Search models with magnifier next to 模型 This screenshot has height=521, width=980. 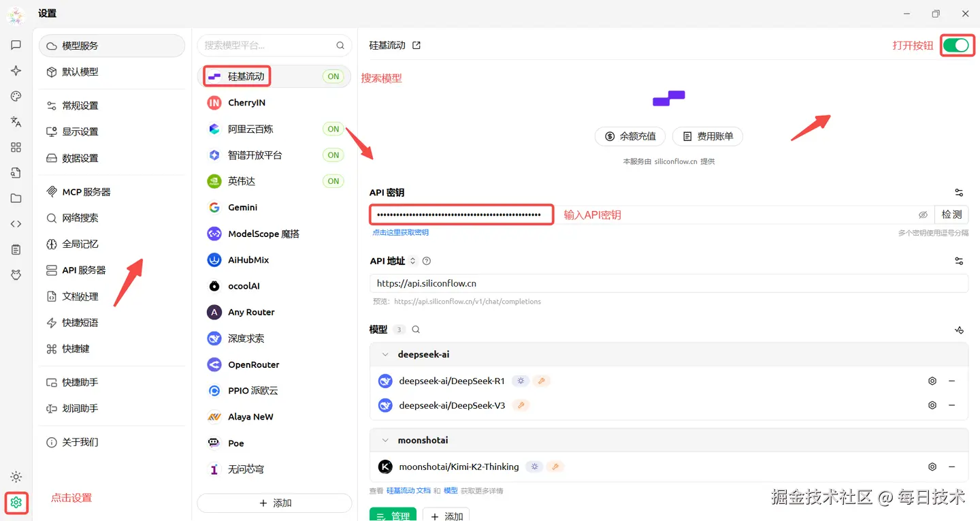[416, 330]
